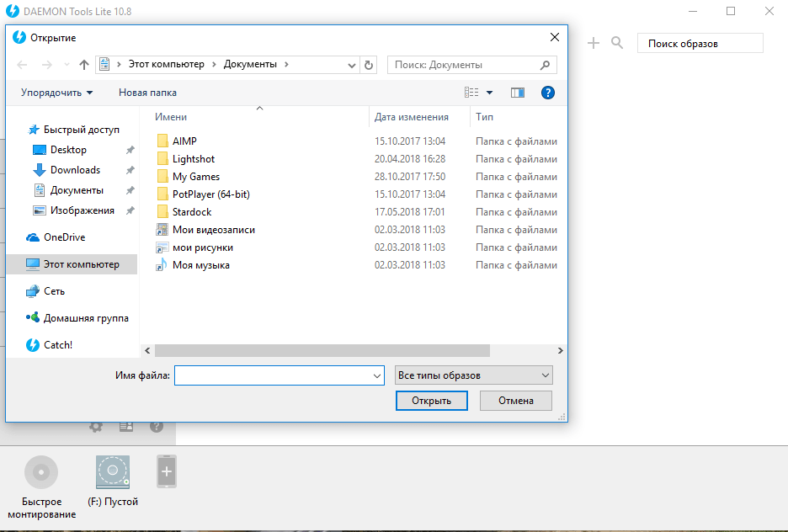This screenshot has height=532, width=788.
Task: Expand the Упорядочить menu
Action: tap(56, 93)
